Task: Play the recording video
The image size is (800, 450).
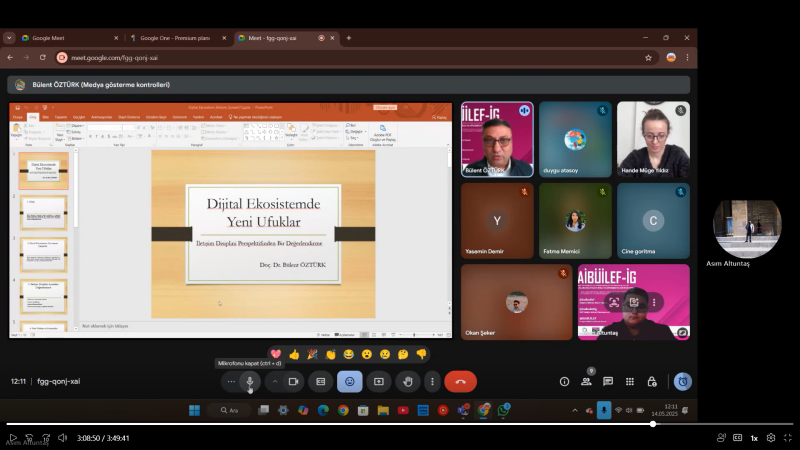Action: (13, 438)
